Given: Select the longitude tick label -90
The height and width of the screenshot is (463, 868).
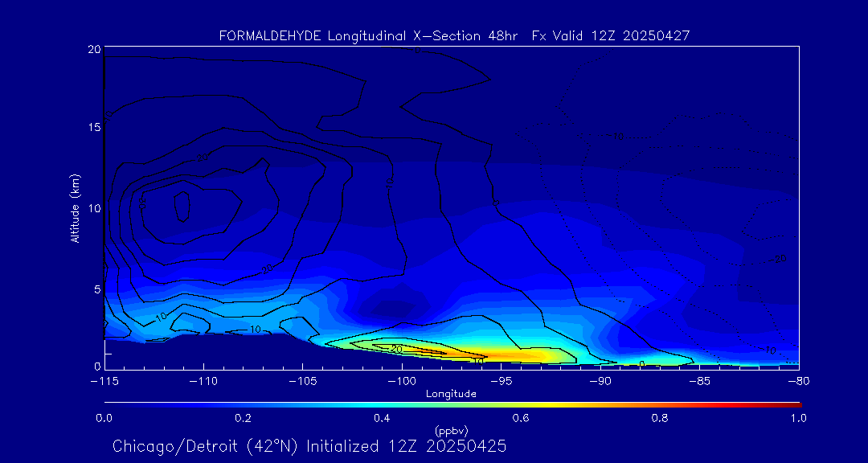Looking at the screenshot, I should tap(600, 382).
